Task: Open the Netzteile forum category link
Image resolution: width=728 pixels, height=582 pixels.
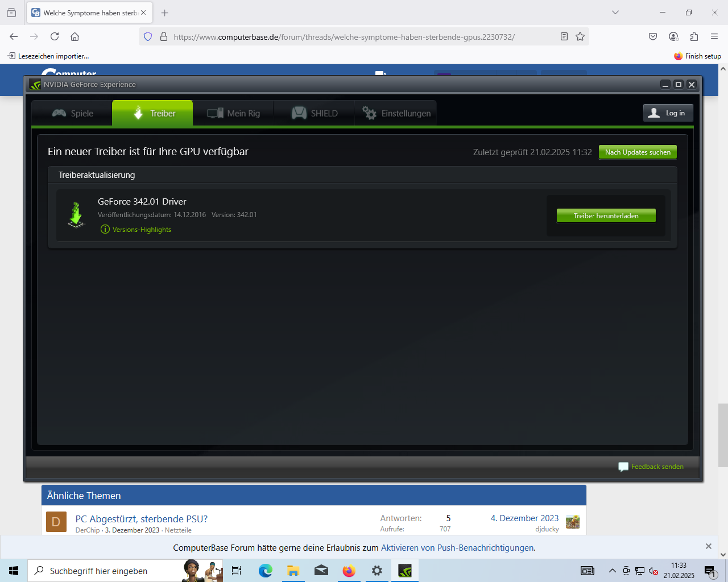Action: [178, 530]
